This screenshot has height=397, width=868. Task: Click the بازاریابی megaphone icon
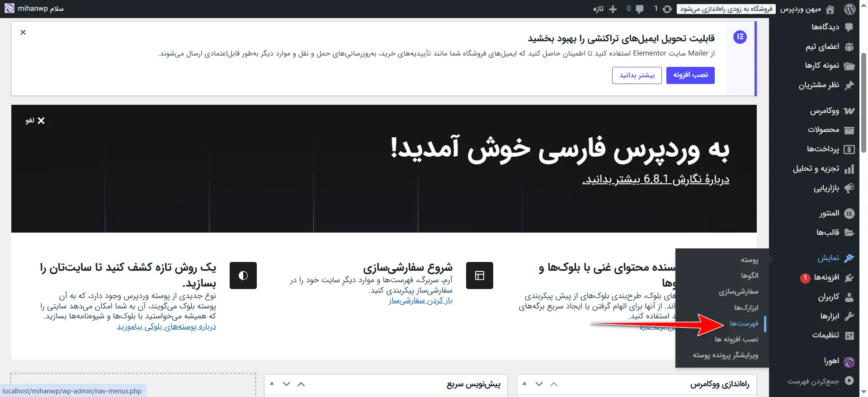849,188
